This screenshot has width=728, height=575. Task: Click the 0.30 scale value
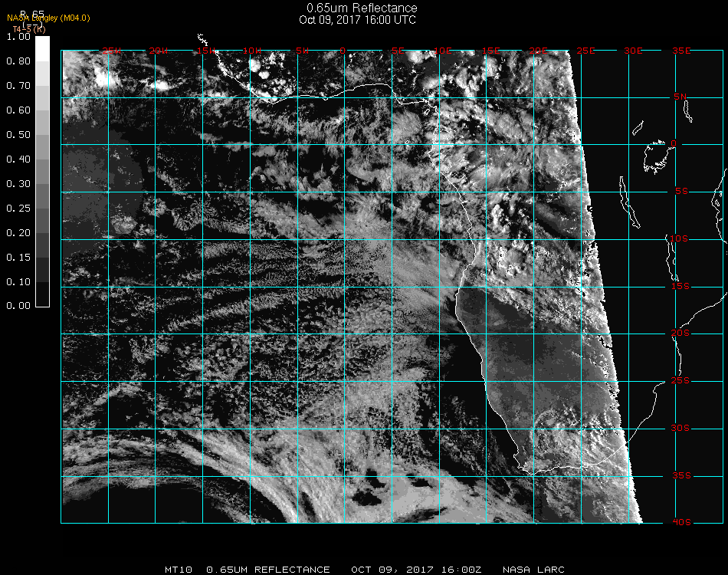(18, 184)
